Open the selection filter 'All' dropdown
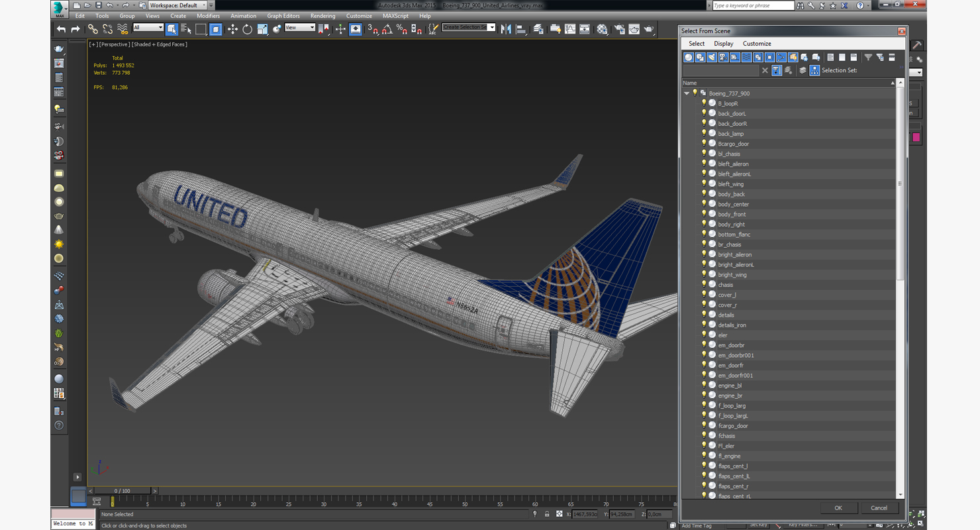The image size is (980, 530). coord(148,28)
